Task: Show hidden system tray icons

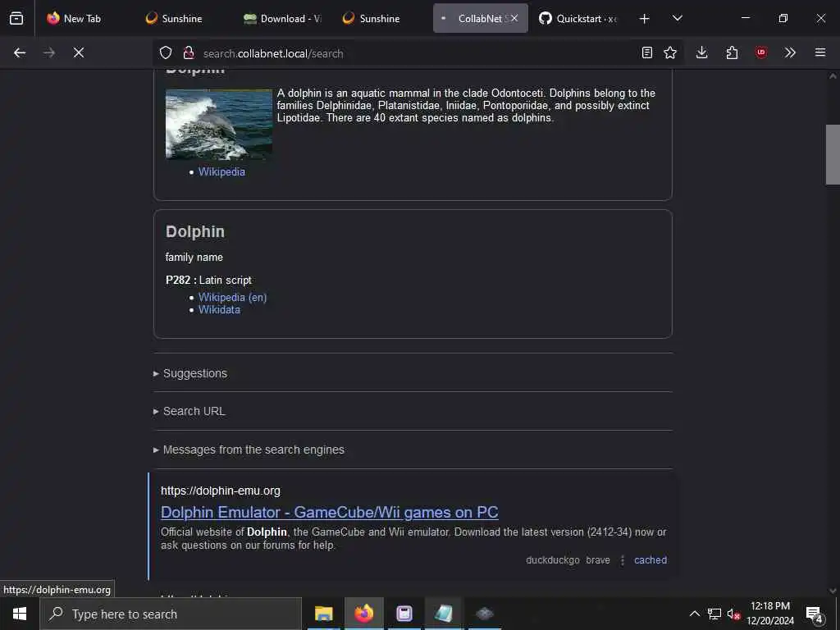Action: 694,614
